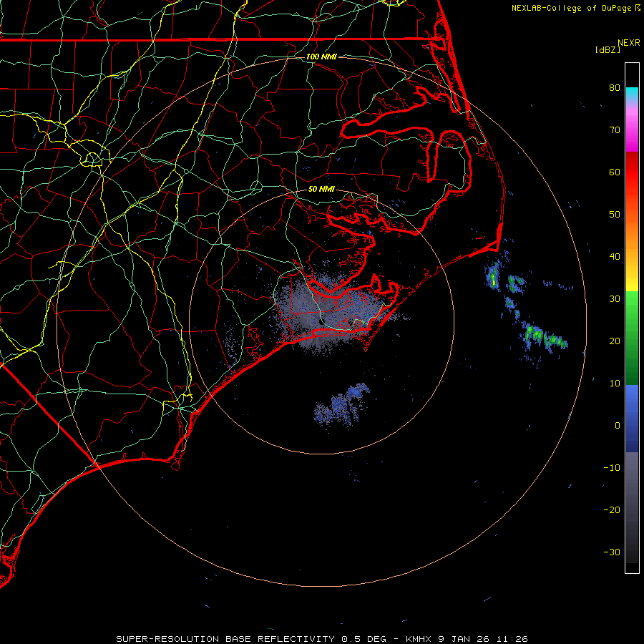Click the cyan top segment of the color bar
This screenshot has width=644, height=644.
point(632,94)
